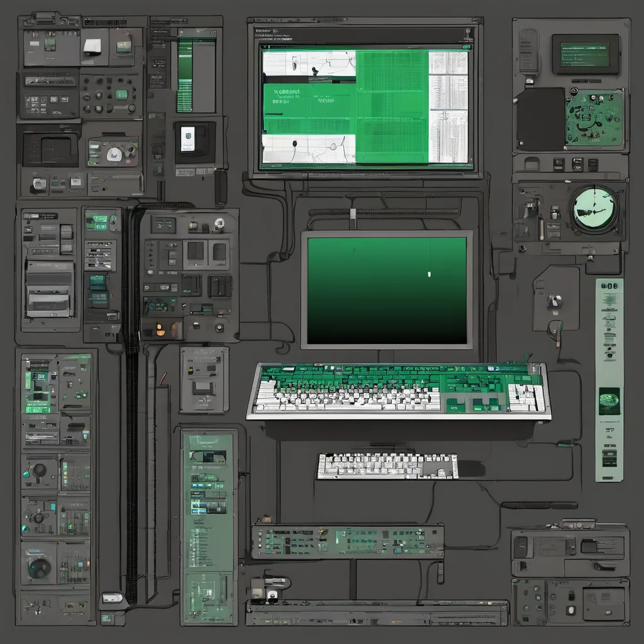Expand the data table column on top monitor

click(x=448, y=107)
